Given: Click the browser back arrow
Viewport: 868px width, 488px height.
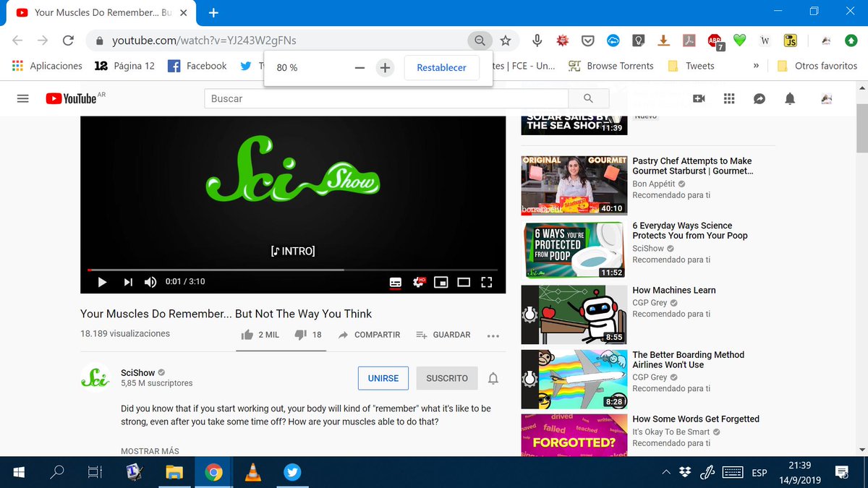Looking at the screenshot, I should [x=18, y=41].
